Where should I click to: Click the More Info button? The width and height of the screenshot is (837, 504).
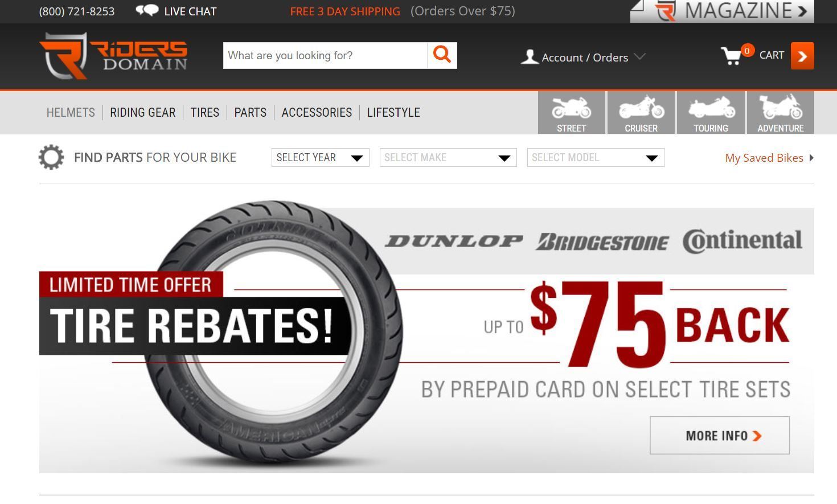coord(720,436)
